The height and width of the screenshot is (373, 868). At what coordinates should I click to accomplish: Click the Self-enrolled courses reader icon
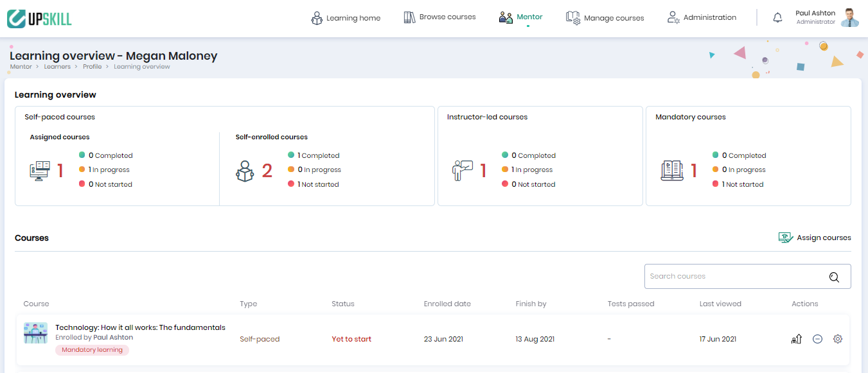[x=245, y=171]
